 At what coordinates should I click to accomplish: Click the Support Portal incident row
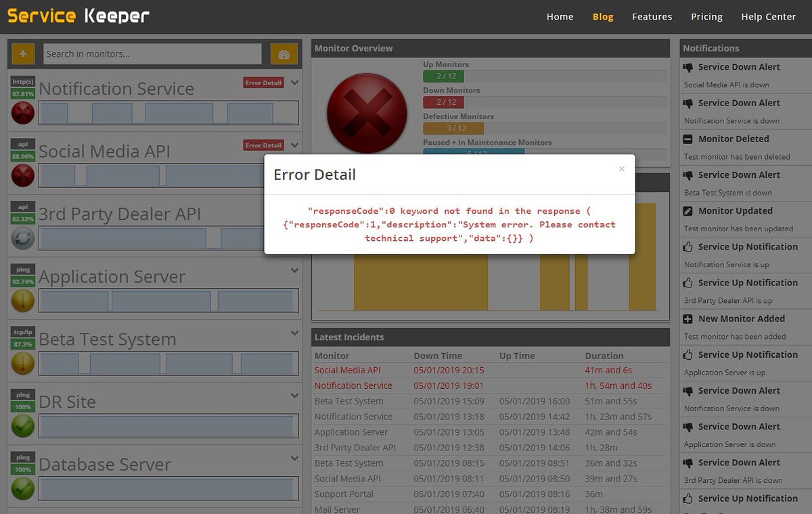coord(491,494)
